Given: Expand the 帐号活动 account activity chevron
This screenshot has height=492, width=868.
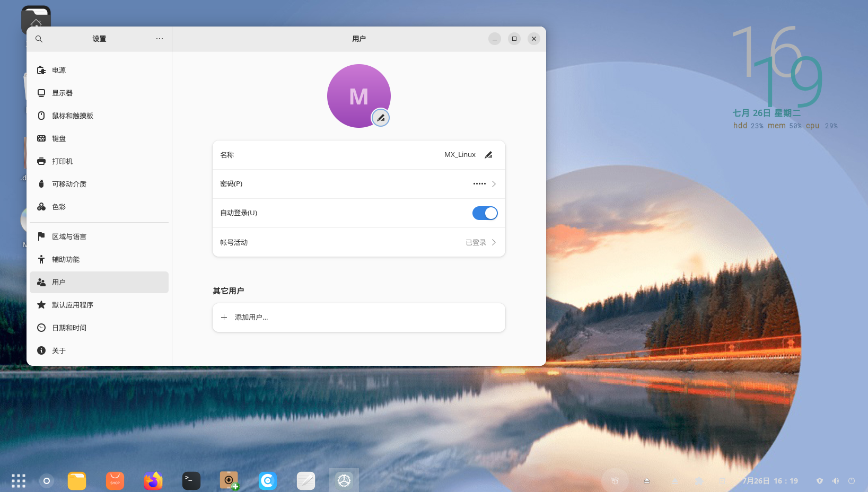Looking at the screenshot, I should coord(494,242).
